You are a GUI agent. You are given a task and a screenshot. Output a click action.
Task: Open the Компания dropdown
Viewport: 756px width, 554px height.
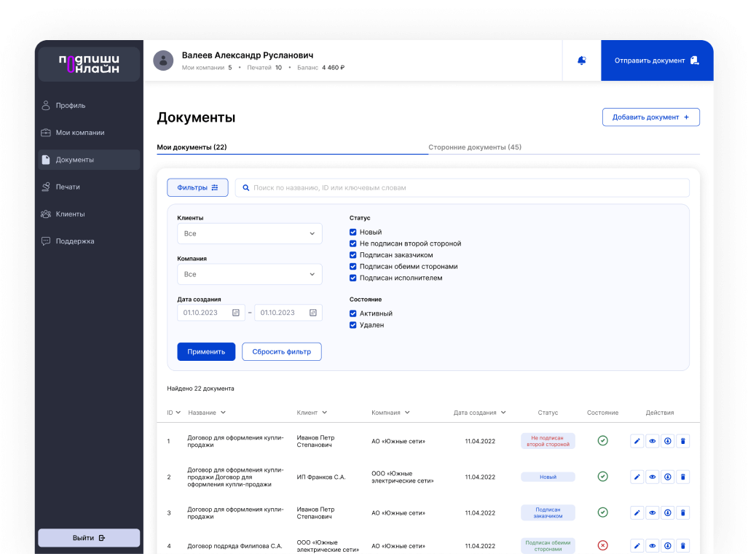click(x=249, y=274)
